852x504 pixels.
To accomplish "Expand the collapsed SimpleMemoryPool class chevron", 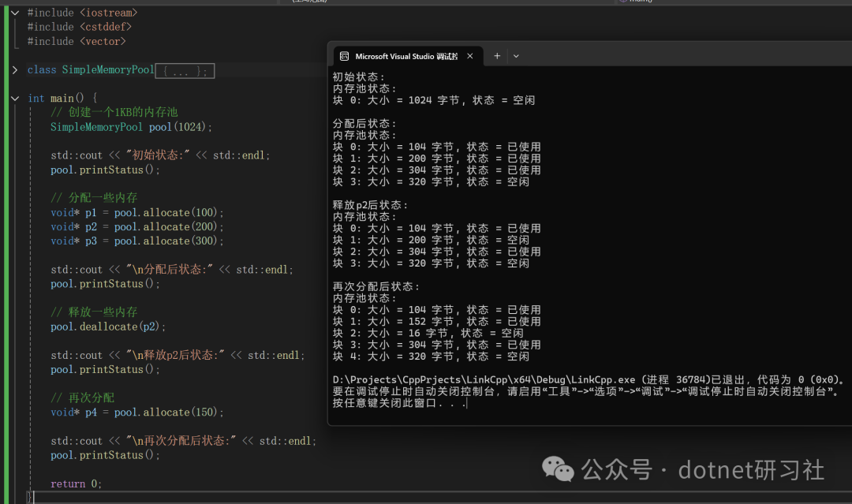I will (x=15, y=70).
